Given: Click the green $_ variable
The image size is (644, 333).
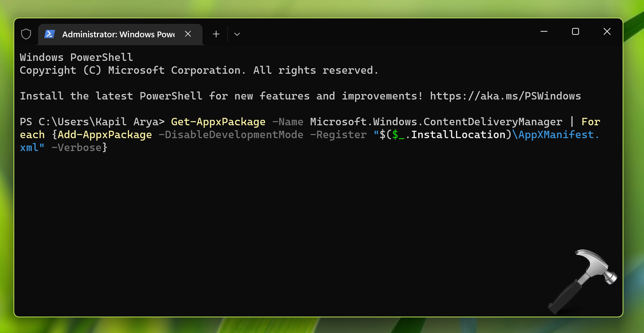Looking at the screenshot, I should point(398,135).
